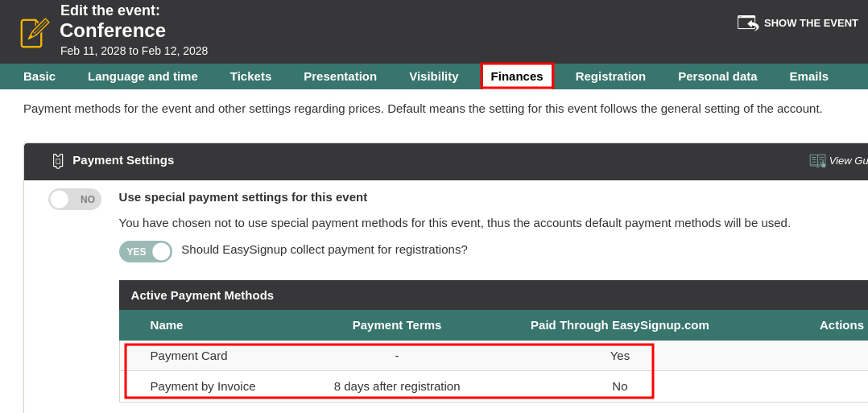This screenshot has width=868, height=413.
Task: Select the Payment Card row
Action: (x=188, y=356)
